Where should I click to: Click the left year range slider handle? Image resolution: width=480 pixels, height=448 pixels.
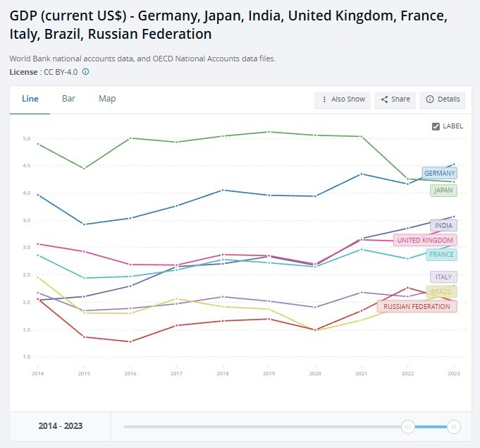[x=408, y=427]
